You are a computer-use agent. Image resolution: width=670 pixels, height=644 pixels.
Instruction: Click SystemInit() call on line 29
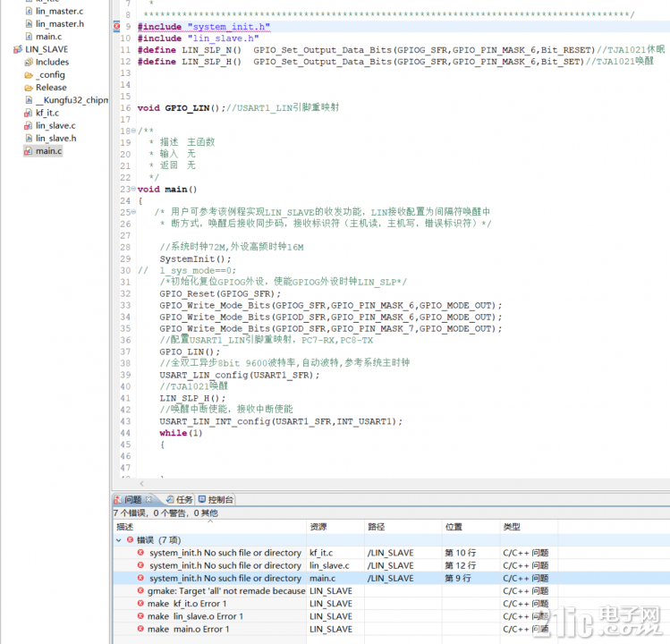click(x=195, y=259)
